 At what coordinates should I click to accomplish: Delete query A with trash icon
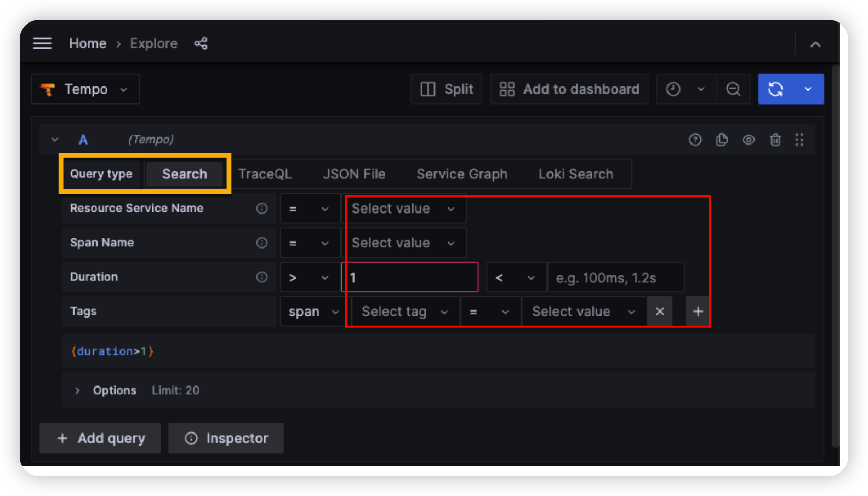point(775,140)
